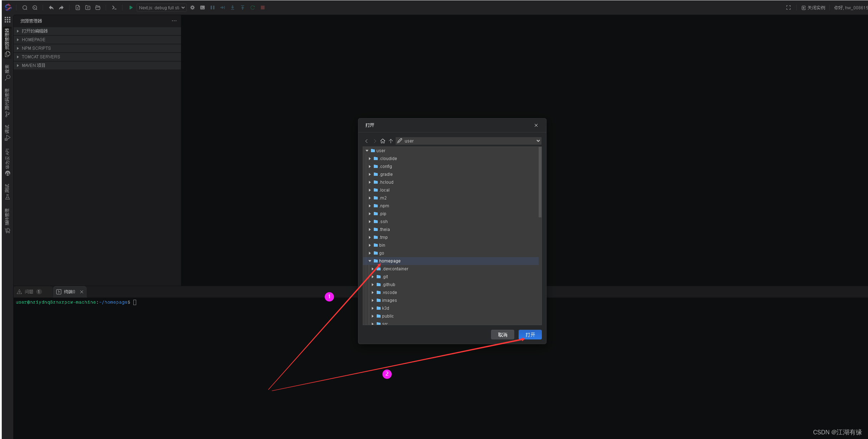Click the home icon in open dialog

point(383,141)
